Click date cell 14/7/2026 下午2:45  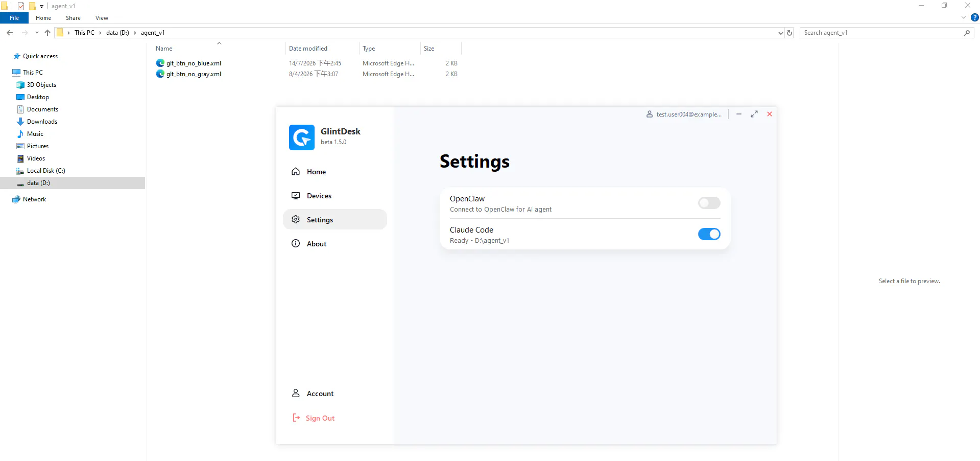tap(315, 63)
